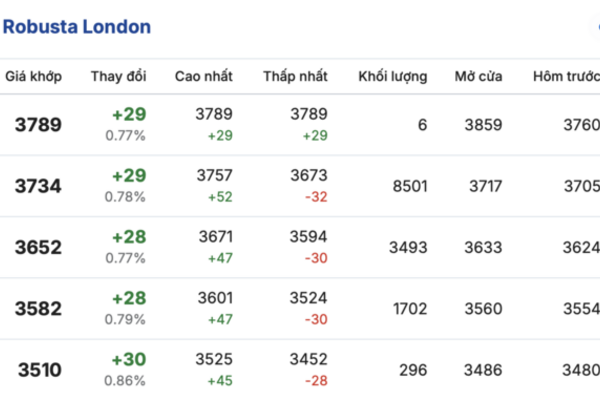Screen dimensions: 600x400
Task: Click the 8501 volume cell
Action: point(410,185)
